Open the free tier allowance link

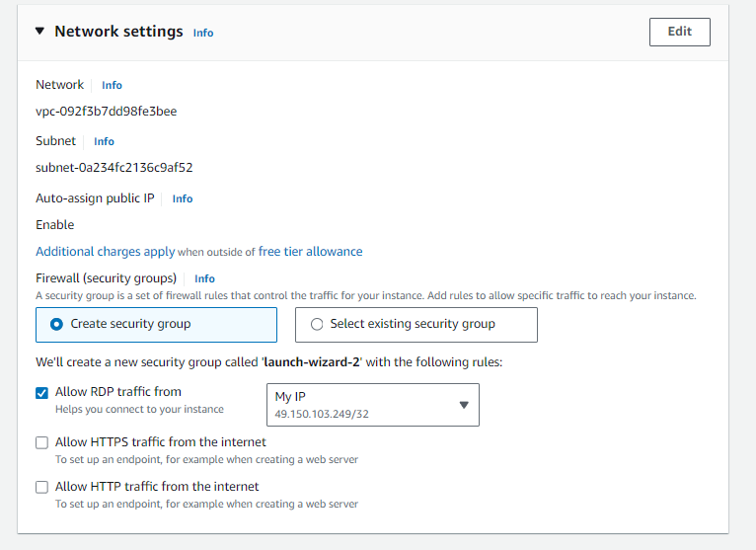tap(311, 252)
